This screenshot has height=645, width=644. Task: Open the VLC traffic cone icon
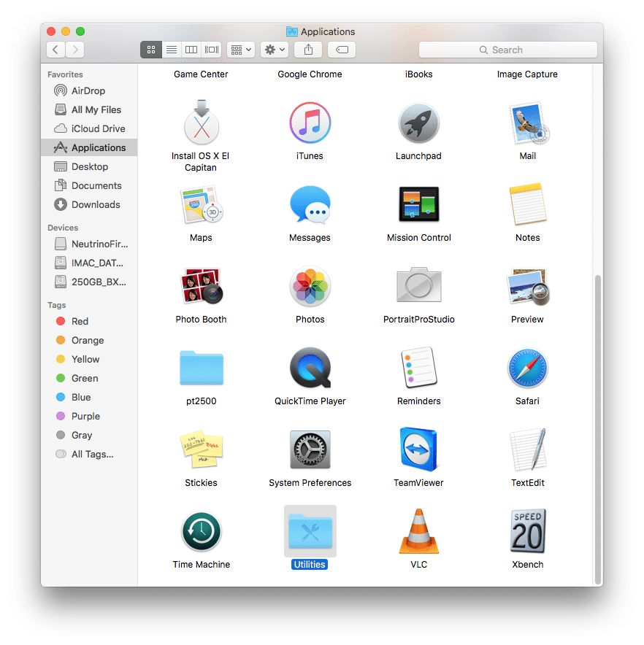tap(418, 532)
